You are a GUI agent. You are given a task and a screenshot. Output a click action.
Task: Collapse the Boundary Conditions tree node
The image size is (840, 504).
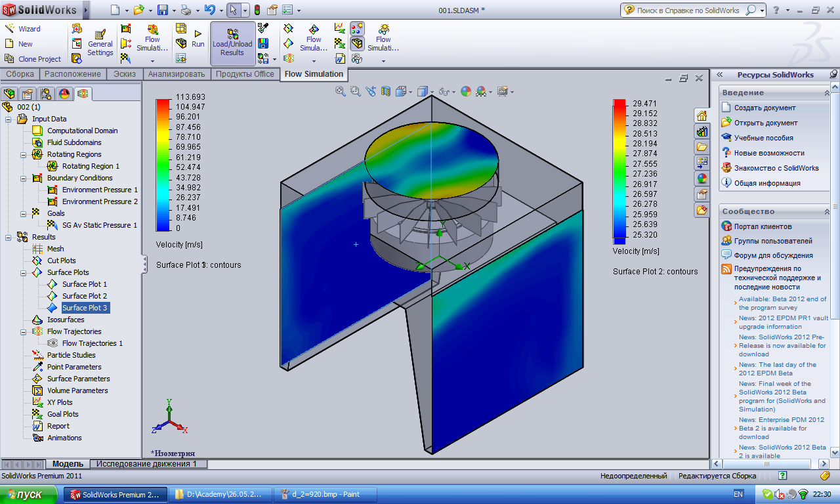(23, 178)
